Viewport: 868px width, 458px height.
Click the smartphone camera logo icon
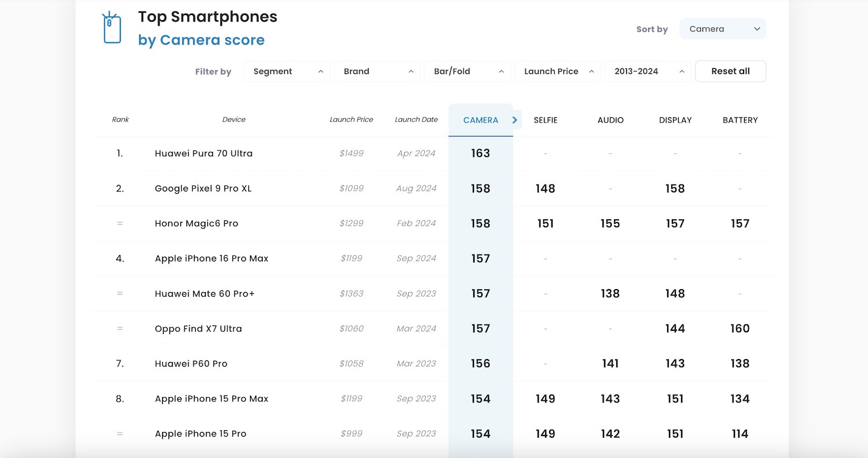(112, 27)
